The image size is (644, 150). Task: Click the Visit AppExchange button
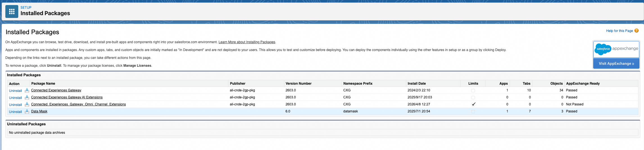pyautogui.click(x=616, y=64)
